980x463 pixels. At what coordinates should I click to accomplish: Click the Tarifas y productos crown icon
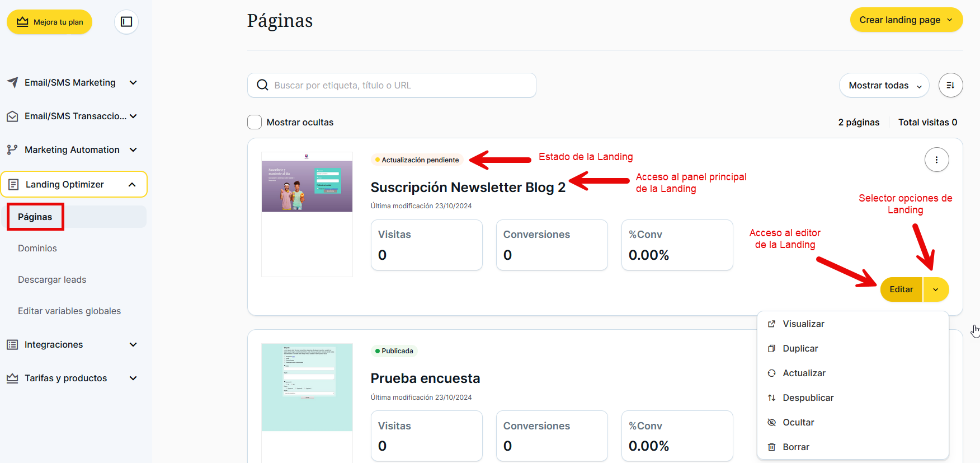tap(12, 378)
